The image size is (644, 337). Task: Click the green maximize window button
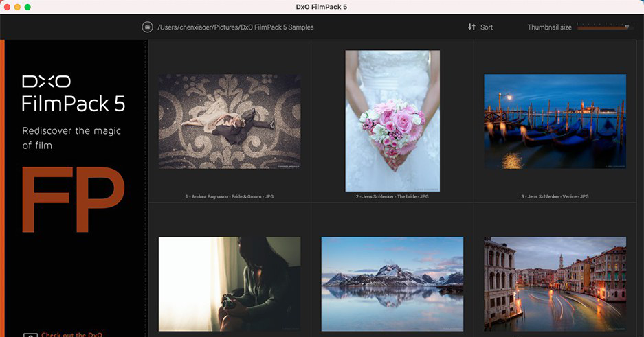tap(27, 7)
